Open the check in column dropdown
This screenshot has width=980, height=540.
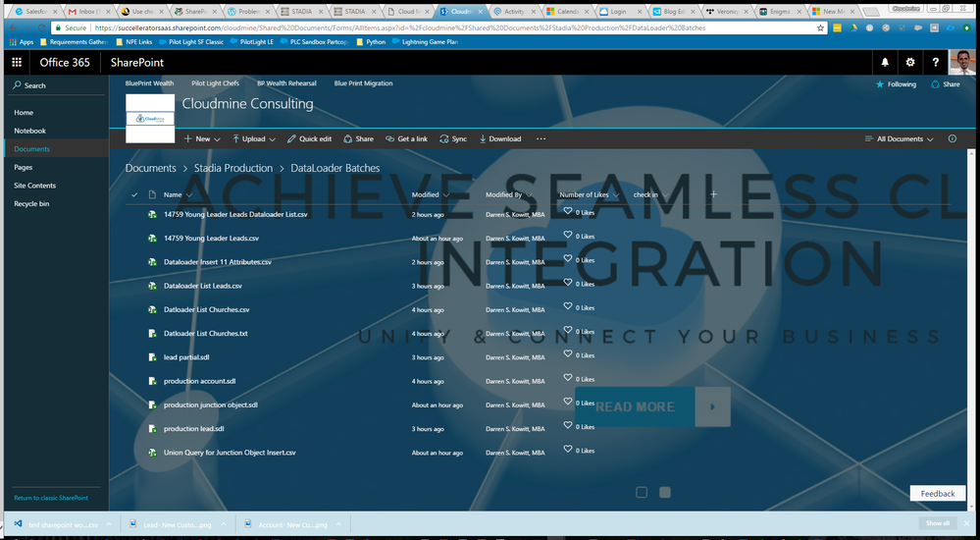point(665,194)
